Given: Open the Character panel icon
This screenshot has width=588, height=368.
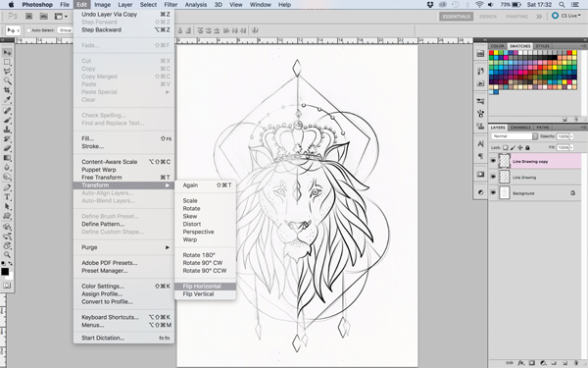Looking at the screenshot, I should [480, 144].
